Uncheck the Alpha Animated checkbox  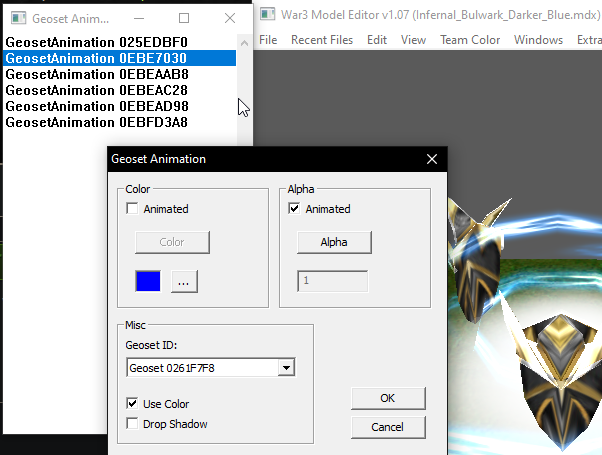294,209
